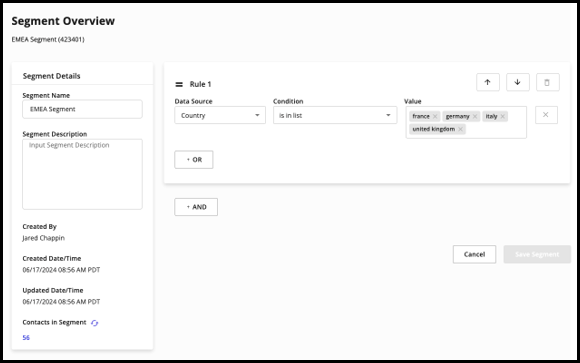Focus the Segment Name field
Image resolution: width=580 pixels, height=363 pixels.
pos(82,109)
